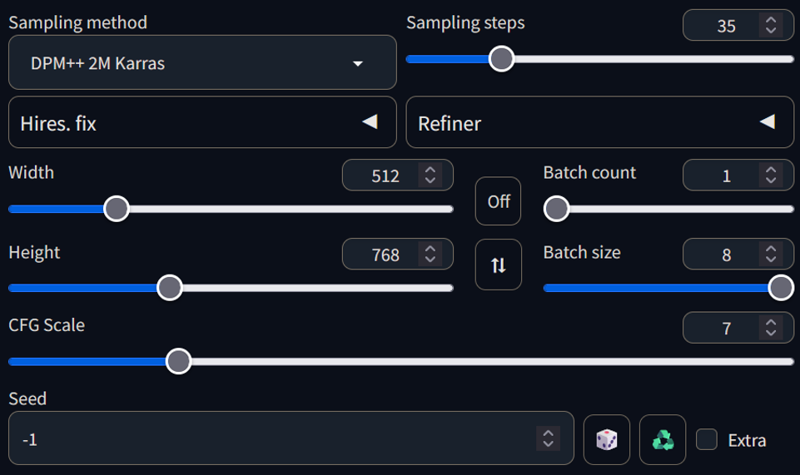Click the green recycle reuse seed icon
Screen dimensions: 800x475
click(662, 439)
